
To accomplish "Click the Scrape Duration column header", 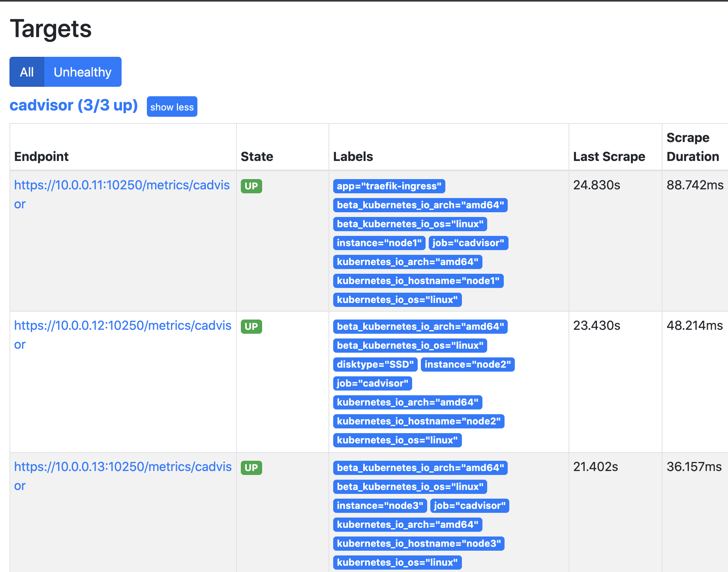I will [x=693, y=147].
